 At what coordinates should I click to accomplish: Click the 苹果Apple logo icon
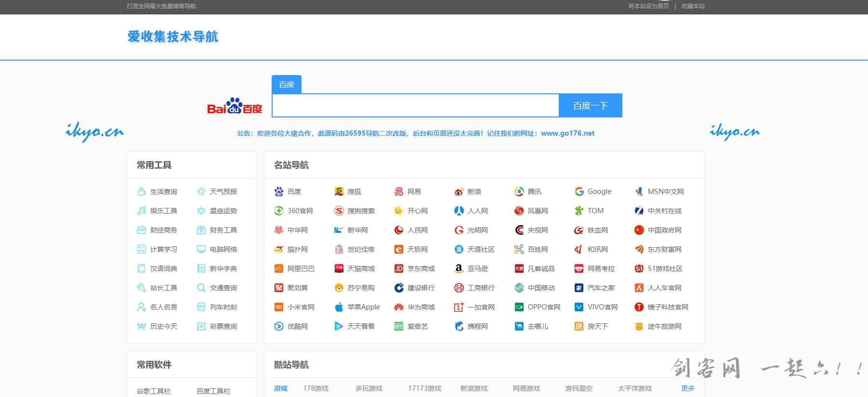[x=339, y=307]
